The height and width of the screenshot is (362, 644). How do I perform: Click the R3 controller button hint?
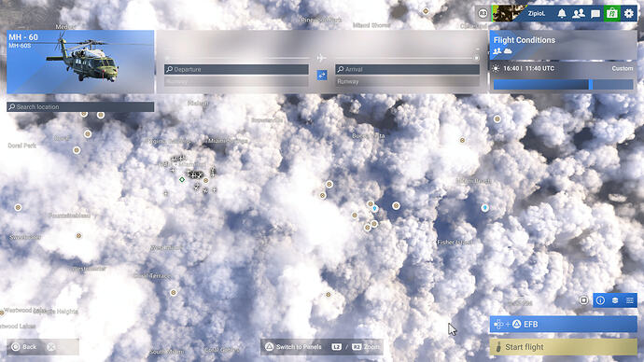point(483,14)
